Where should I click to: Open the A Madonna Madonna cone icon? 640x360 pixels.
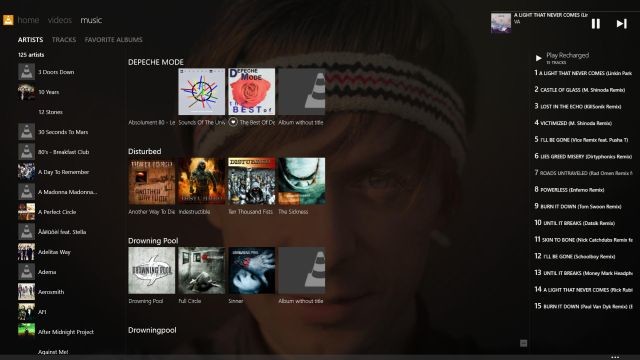click(26, 192)
